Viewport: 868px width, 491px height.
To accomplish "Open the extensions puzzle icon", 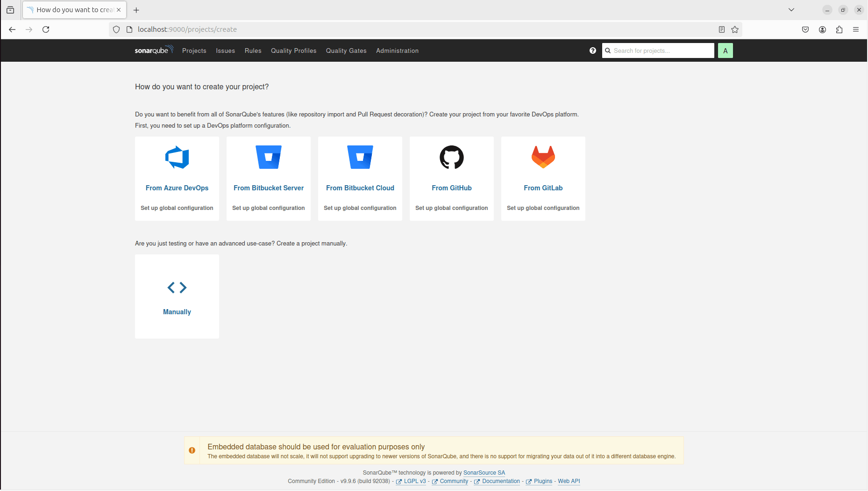I will tap(839, 29).
